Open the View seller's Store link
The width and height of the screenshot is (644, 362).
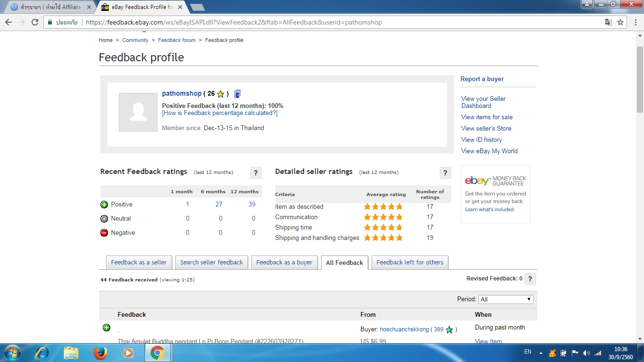pyautogui.click(x=486, y=128)
